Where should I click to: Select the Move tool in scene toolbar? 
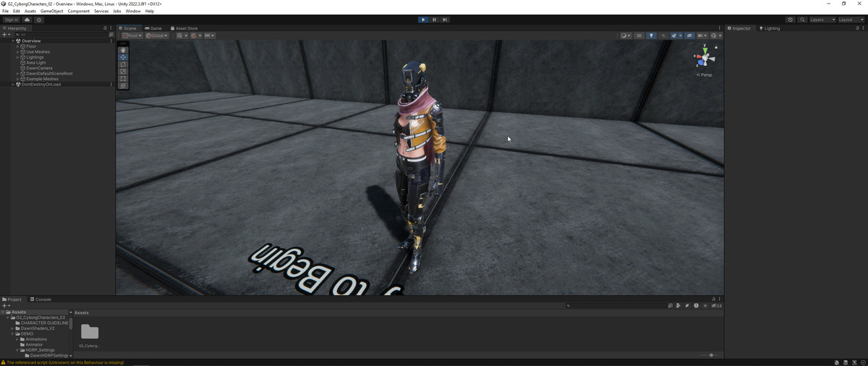coord(123,57)
